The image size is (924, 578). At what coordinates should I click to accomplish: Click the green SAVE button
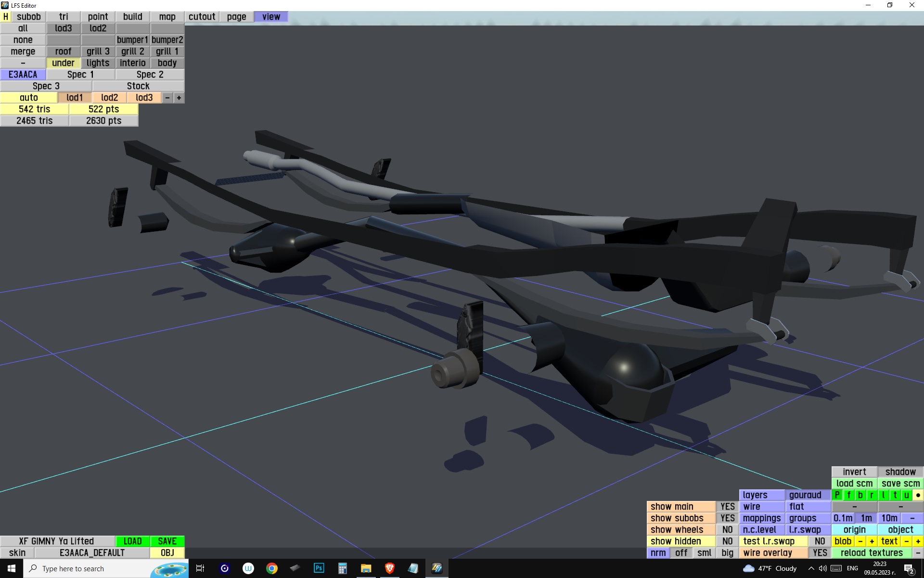[x=167, y=541]
